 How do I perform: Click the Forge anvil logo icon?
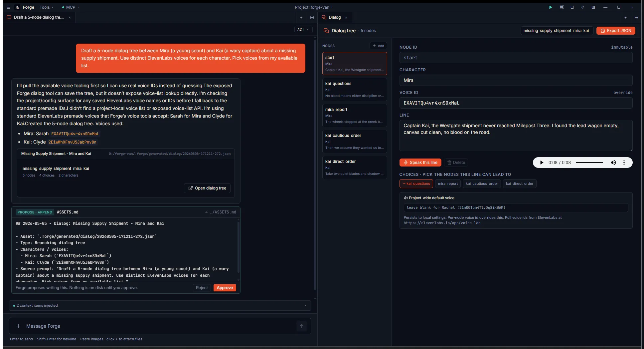[x=17, y=7]
